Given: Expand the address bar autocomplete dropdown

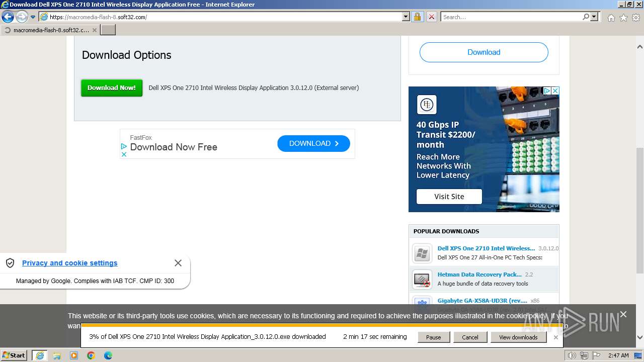Looking at the screenshot, I should tap(406, 17).
